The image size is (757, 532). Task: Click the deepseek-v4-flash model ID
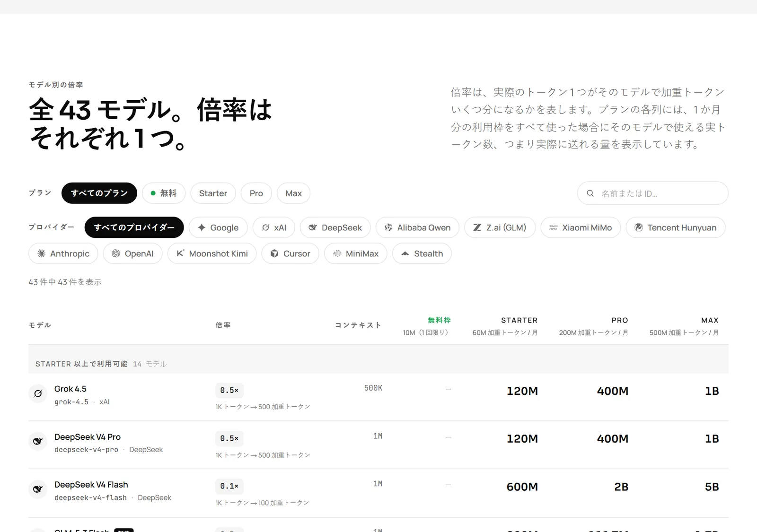point(90,497)
